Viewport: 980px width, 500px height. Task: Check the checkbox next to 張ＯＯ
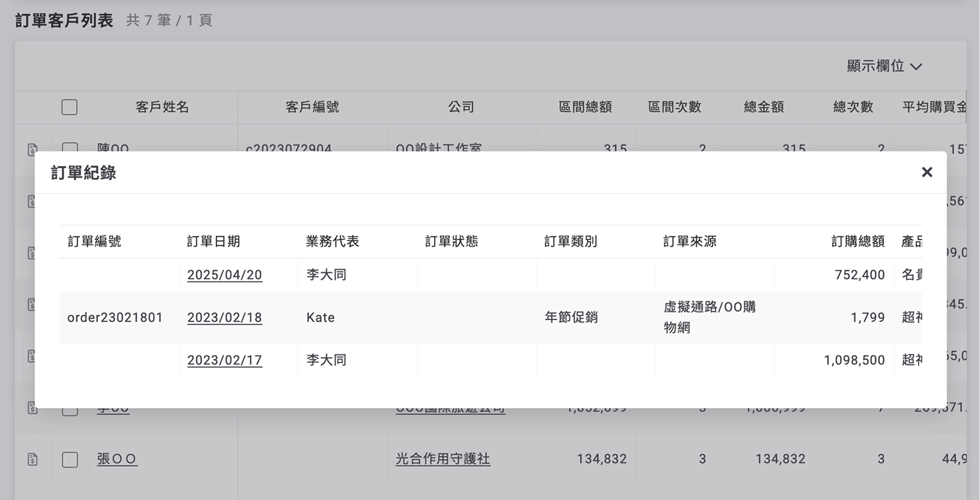[x=69, y=458]
